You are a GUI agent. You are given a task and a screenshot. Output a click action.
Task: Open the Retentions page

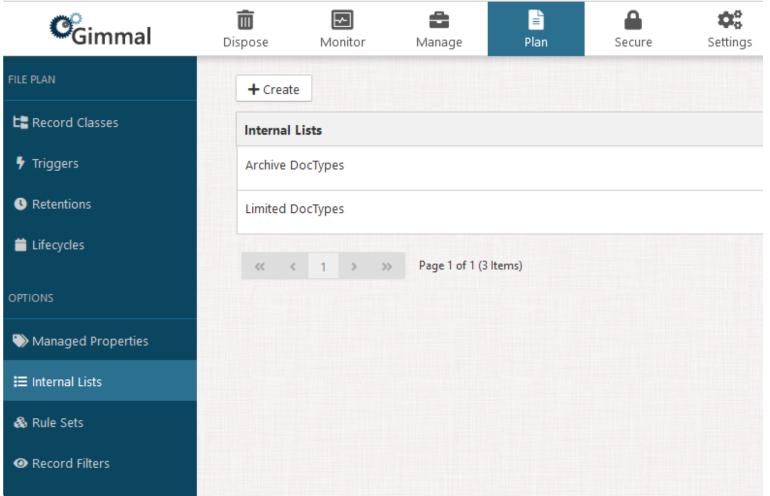[x=60, y=204]
